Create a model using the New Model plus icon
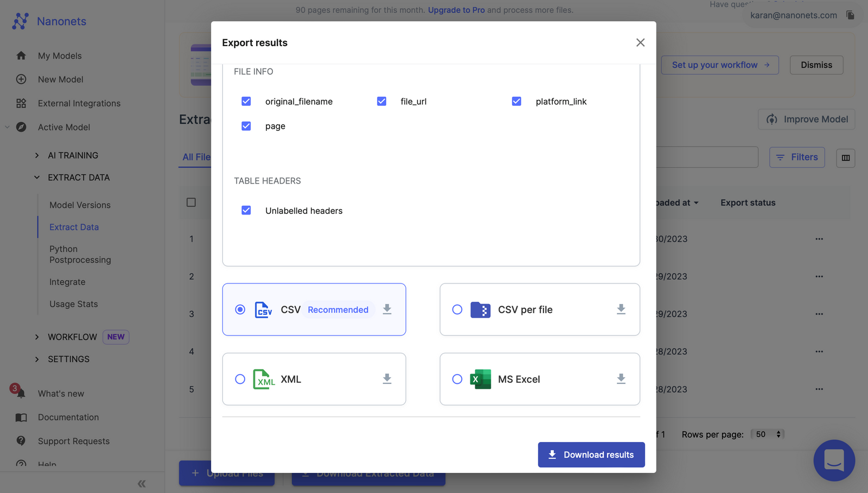The width and height of the screenshot is (868, 493). pos(21,79)
